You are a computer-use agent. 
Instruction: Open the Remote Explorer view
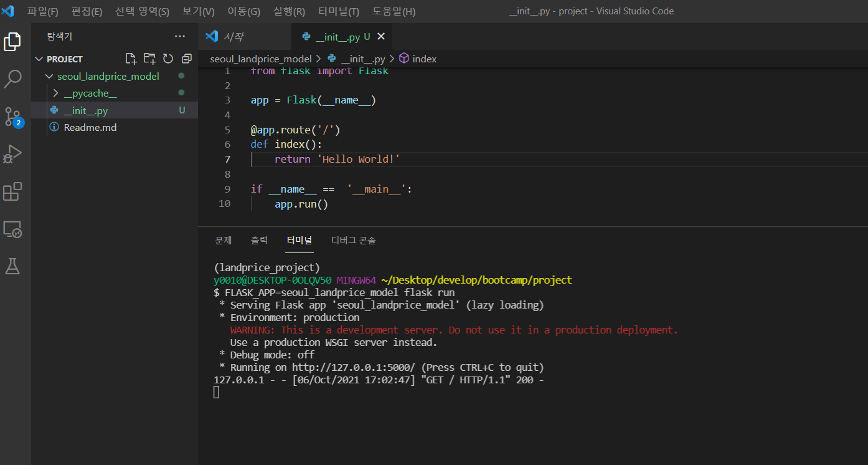pyautogui.click(x=12, y=229)
